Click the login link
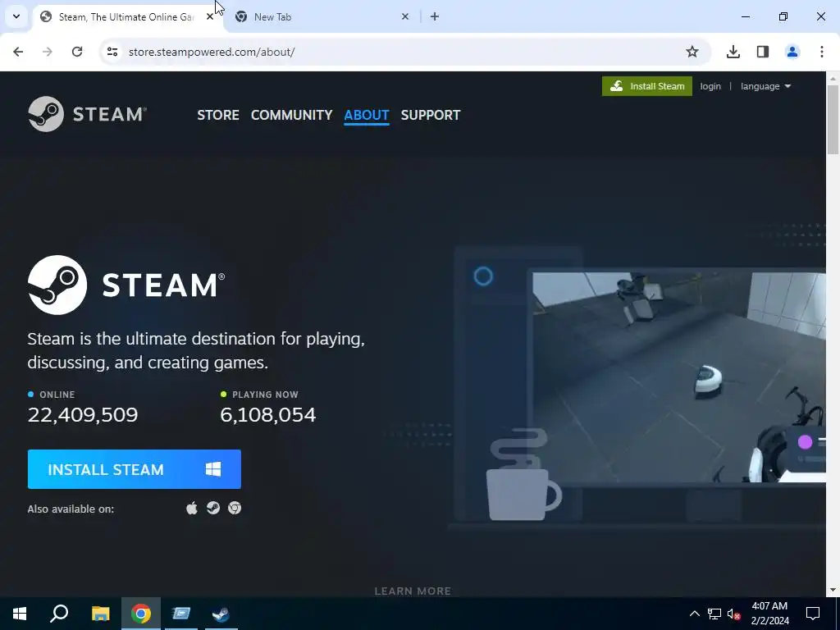This screenshot has width=840, height=630. click(x=710, y=86)
